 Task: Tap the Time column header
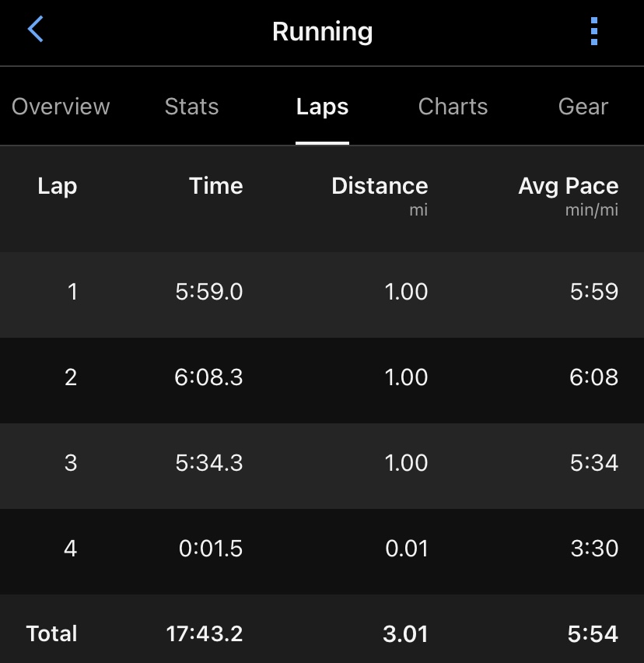(215, 186)
